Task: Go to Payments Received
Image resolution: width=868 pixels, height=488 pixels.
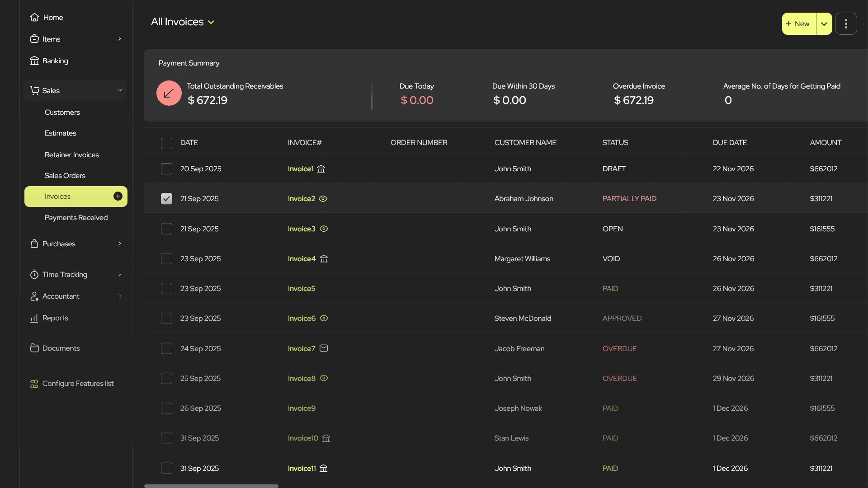Action: point(76,218)
